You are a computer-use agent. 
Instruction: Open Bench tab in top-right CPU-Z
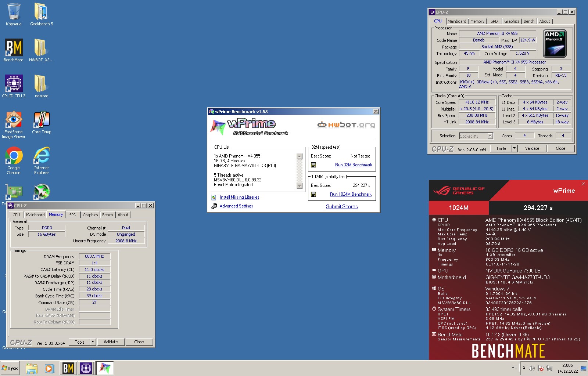tap(529, 21)
